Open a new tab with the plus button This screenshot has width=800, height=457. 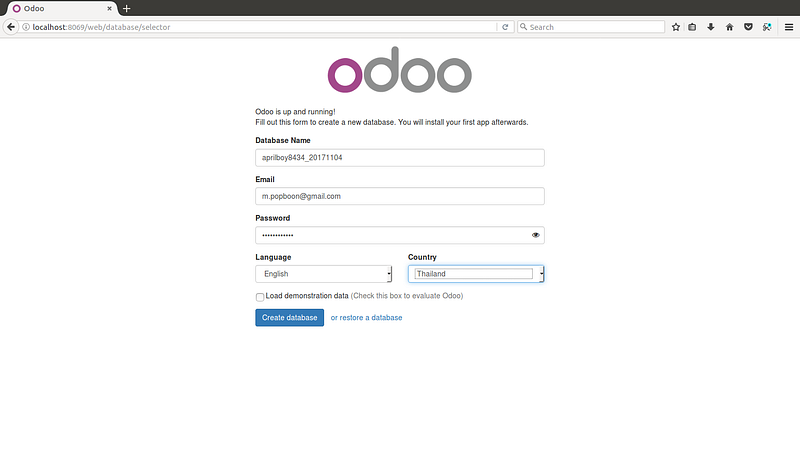127,9
